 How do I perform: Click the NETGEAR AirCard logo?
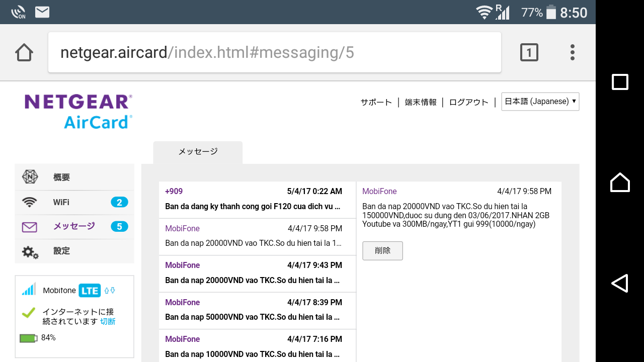(78, 112)
